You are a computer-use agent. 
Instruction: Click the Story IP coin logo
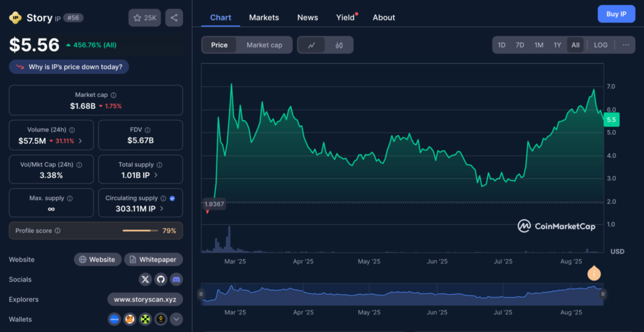click(x=15, y=18)
